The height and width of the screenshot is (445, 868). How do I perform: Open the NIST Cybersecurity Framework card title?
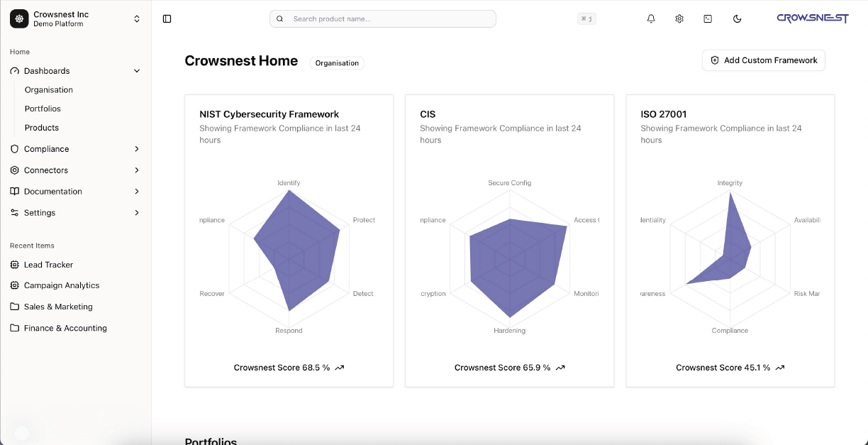(269, 114)
